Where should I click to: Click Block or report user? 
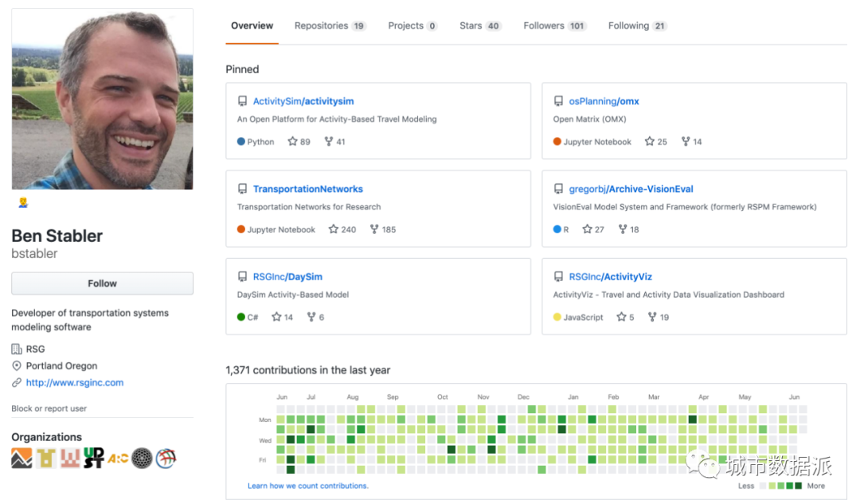coord(49,408)
